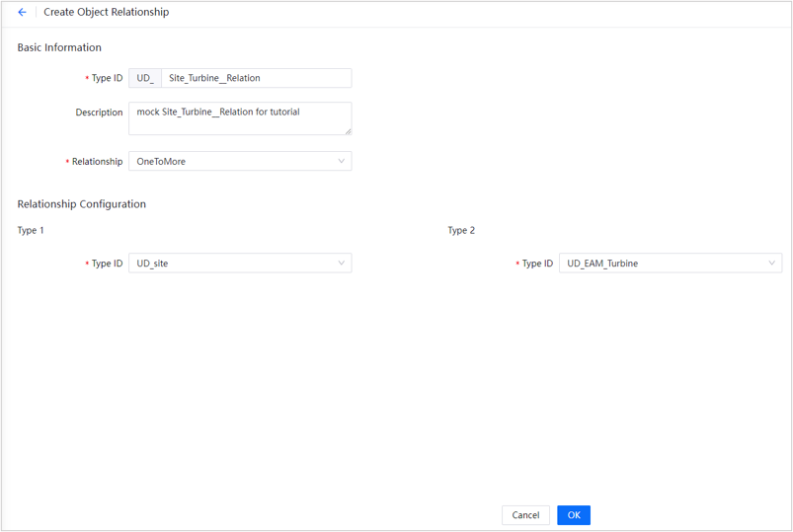
Task: Click into the Description text area
Action: 239,117
